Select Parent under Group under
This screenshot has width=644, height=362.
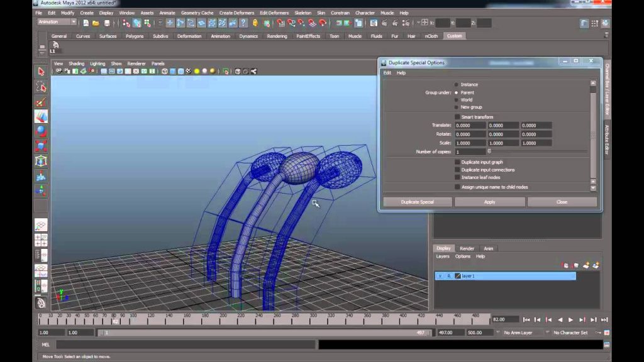[x=456, y=93]
